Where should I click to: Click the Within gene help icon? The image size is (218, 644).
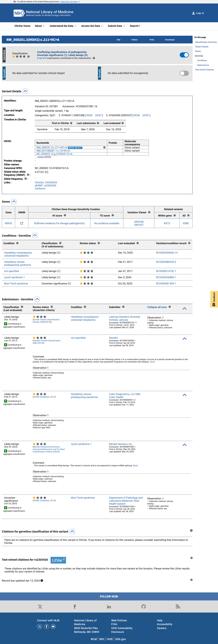click(174, 215)
